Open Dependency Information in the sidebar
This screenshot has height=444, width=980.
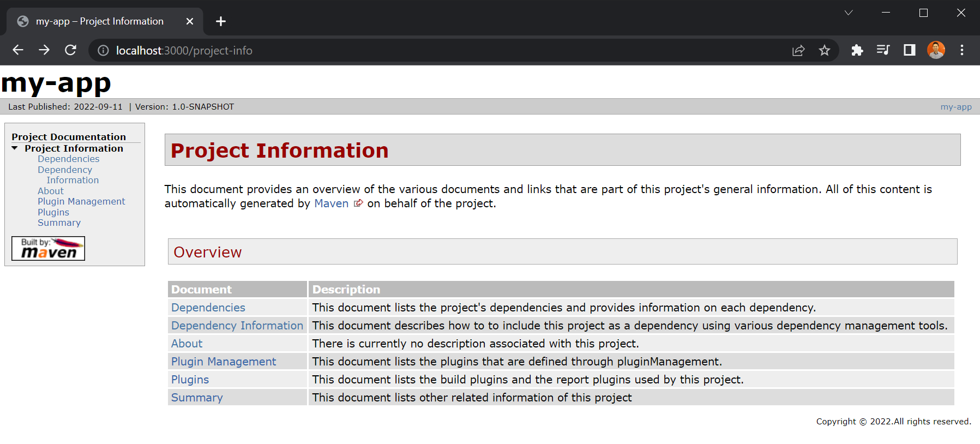point(68,175)
